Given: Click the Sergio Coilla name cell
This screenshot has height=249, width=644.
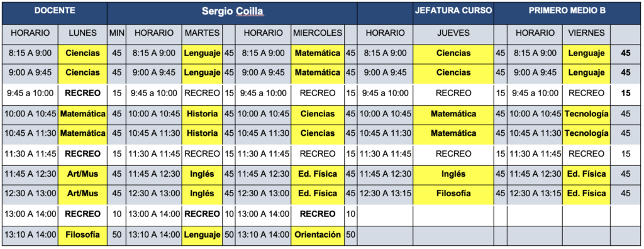Looking at the screenshot, I should (x=232, y=13).
